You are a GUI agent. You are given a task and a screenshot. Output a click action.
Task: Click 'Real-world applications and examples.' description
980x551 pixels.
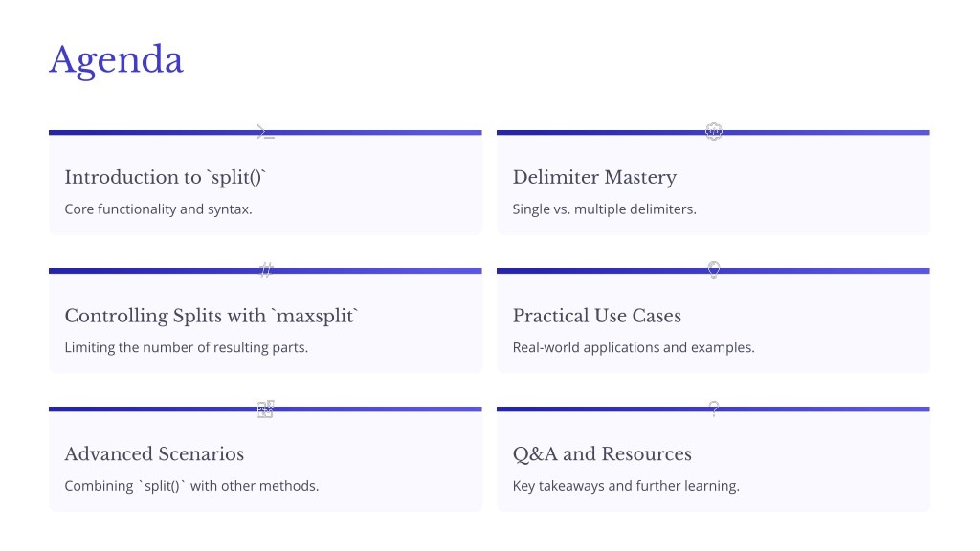634,347
